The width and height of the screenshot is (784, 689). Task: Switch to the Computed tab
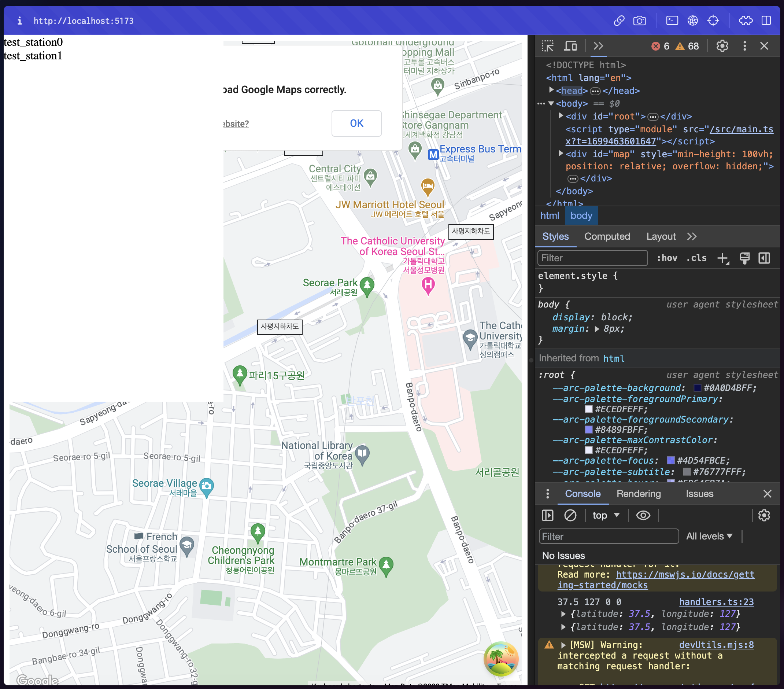coord(607,236)
